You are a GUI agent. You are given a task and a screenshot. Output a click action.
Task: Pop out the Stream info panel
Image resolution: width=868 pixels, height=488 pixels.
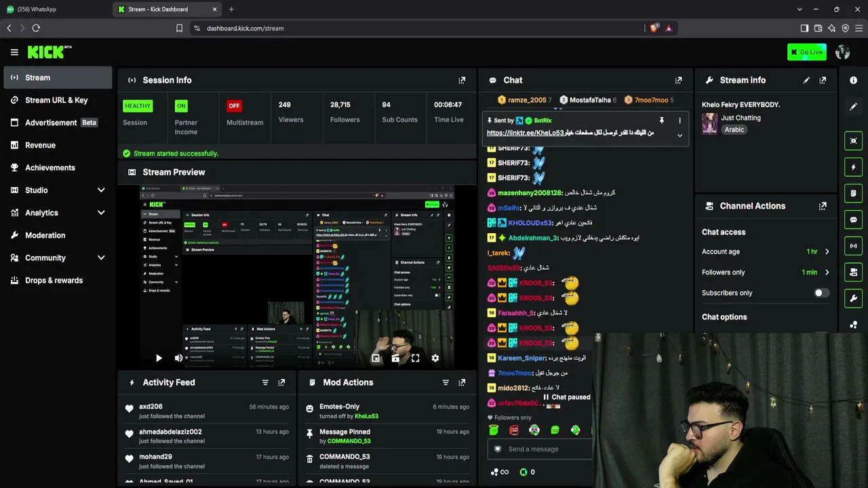pyautogui.click(x=823, y=80)
